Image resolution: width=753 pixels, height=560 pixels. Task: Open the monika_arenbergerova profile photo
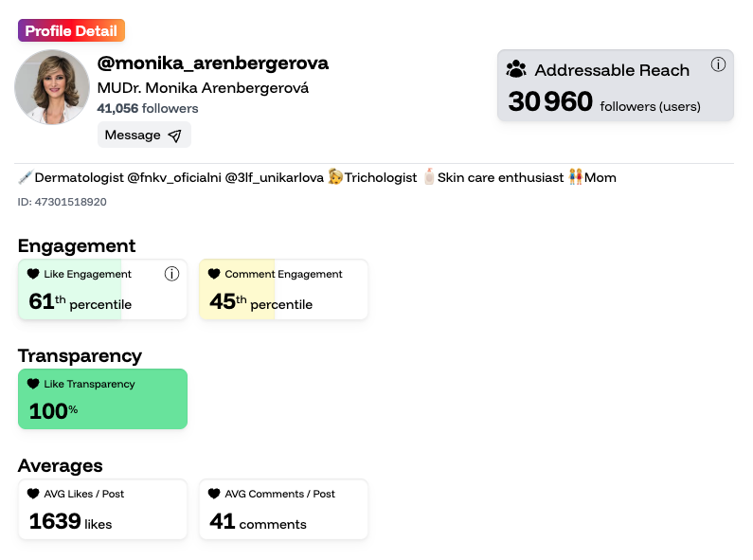[52, 87]
